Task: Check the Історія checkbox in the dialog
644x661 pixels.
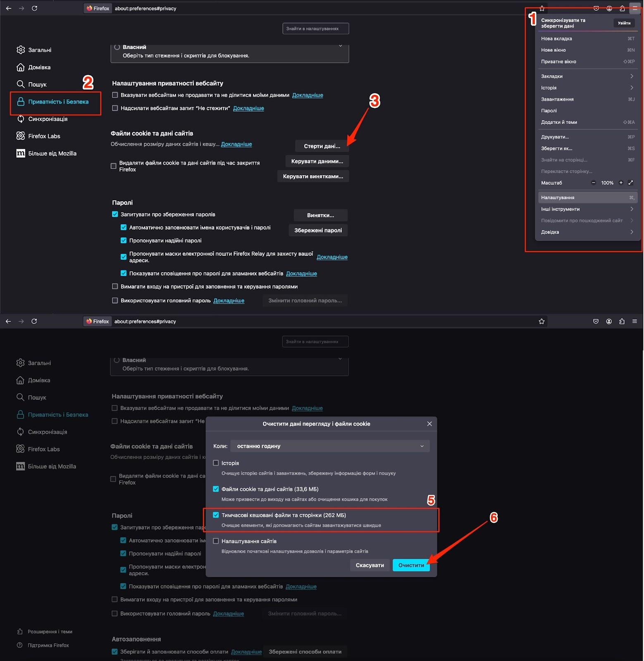Action: (x=216, y=463)
